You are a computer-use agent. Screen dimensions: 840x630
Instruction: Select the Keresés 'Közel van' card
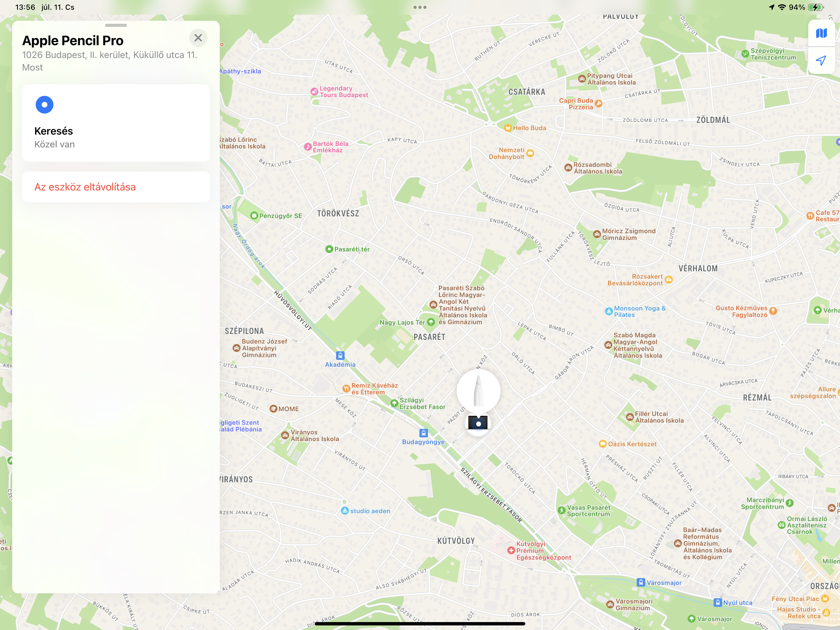coord(116,123)
